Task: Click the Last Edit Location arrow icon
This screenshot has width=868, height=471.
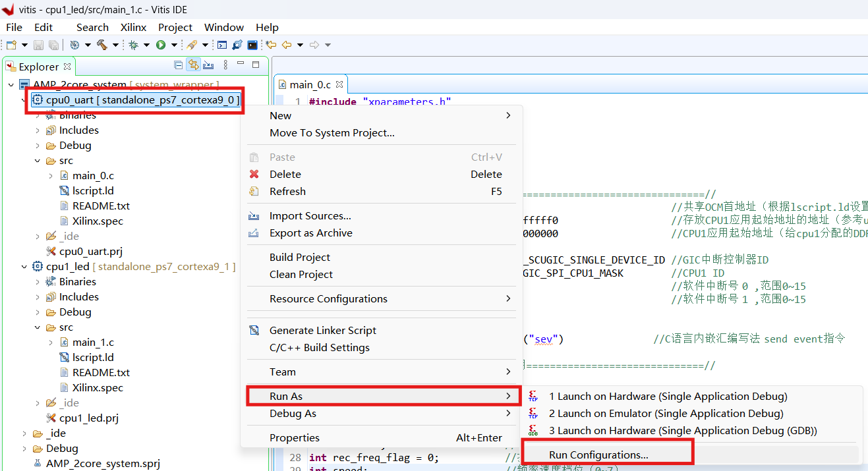Action: pyautogui.click(x=271, y=45)
